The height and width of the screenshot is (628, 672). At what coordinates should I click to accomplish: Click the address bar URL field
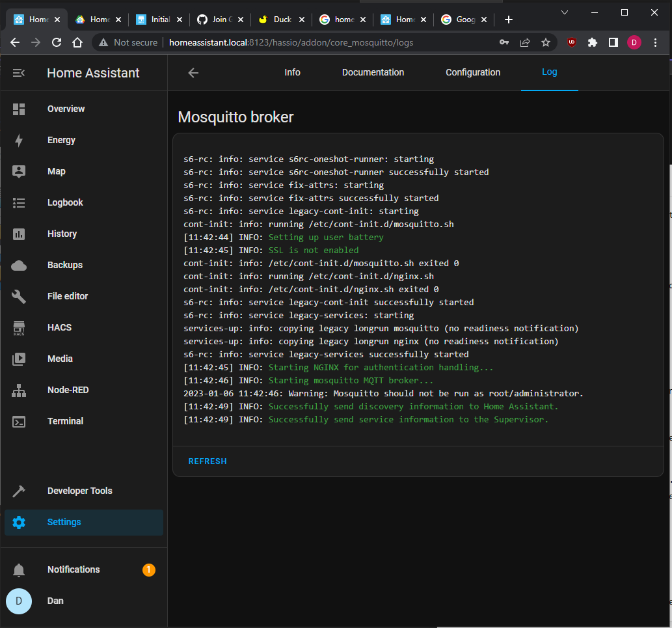click(291, 42)
